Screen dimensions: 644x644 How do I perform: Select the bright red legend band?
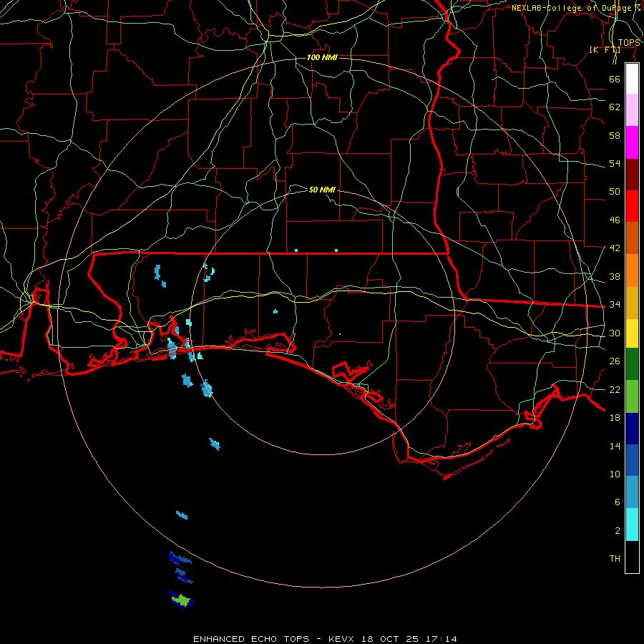coord(632,206)
